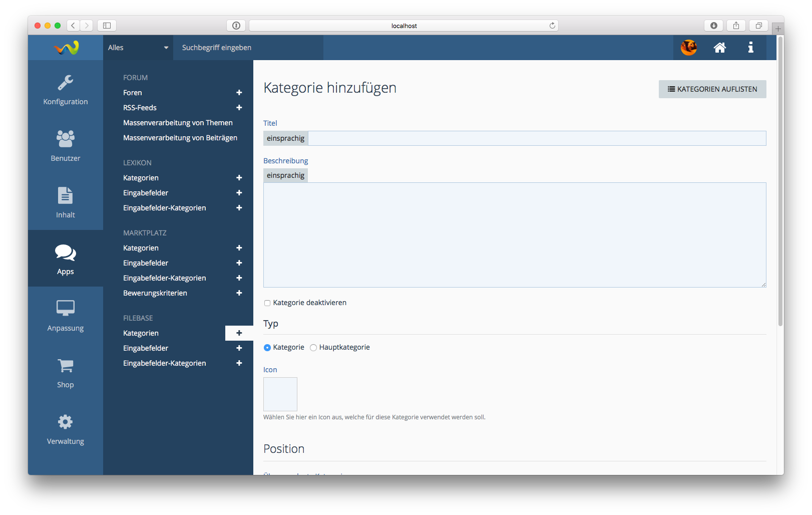Open Massenverarbeitung von Themen menu item
Viewport: 812px width, 515px height.
point(178,123)
